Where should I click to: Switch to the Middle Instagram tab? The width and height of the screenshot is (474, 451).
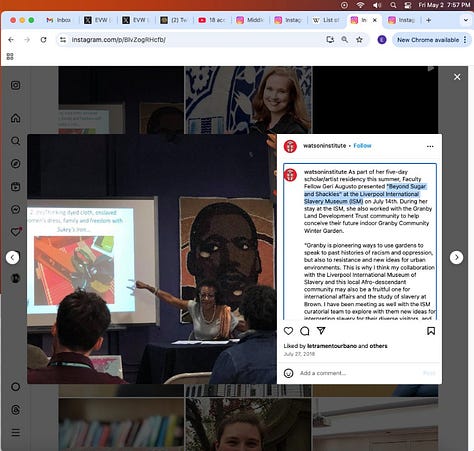[x=250, y=20]
